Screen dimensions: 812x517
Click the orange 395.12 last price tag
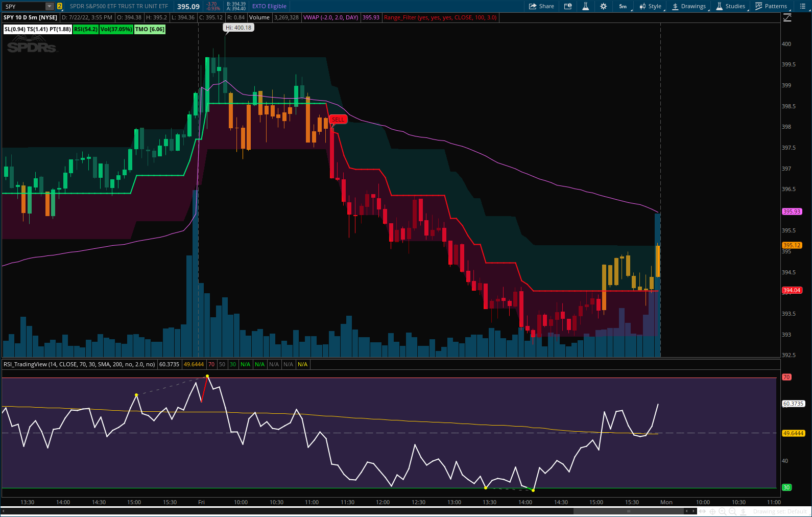pos(792,245)
